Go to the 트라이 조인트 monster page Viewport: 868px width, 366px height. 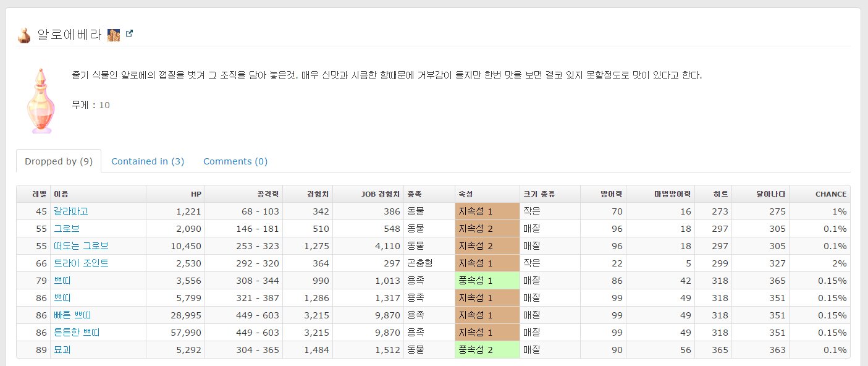pos(81,263)
